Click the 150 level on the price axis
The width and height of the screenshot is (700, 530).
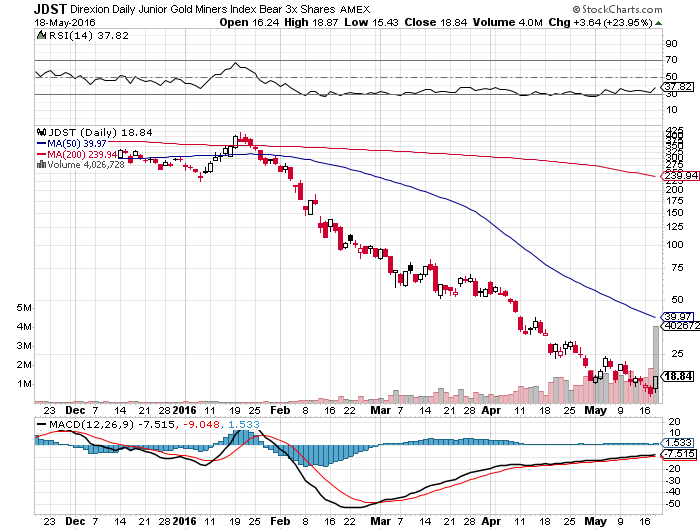pos(675,213)
